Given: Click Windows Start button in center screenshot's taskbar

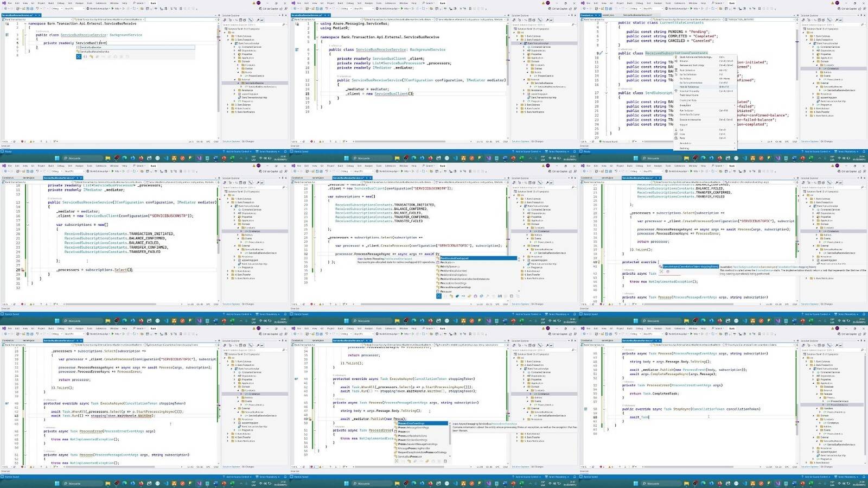Looking at the screenshot, I should click(346, 321).
